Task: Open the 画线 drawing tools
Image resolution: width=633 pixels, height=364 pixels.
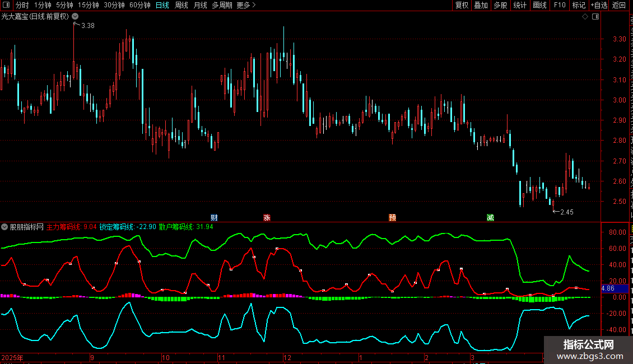Action: 539,5
